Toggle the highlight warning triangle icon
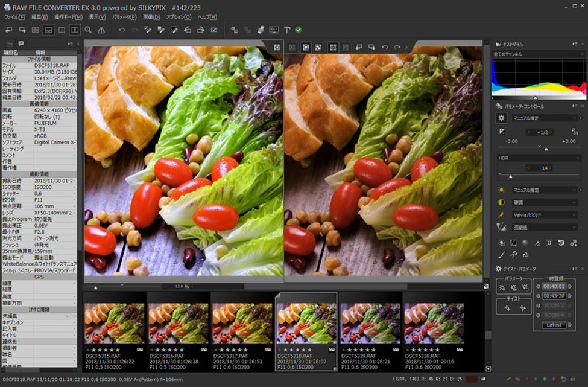Screen dimensions: 588x387 (101, 30)
